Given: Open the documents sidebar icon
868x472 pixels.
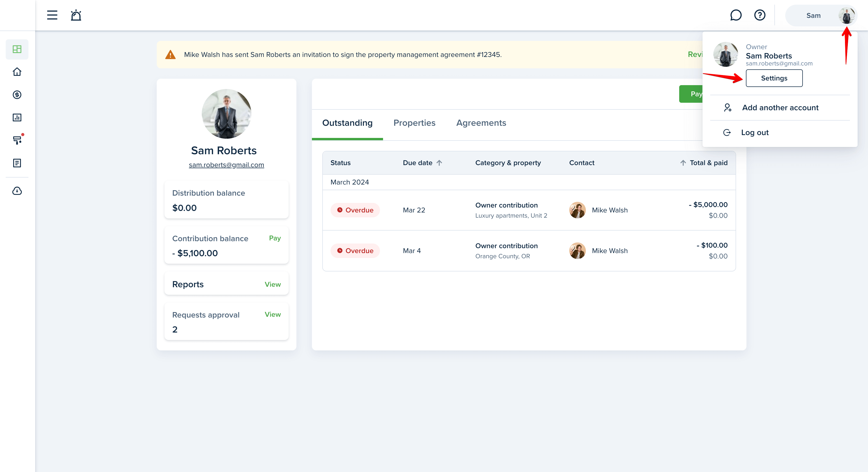Looking at the screenshot, I should click(x=17, y=163).
